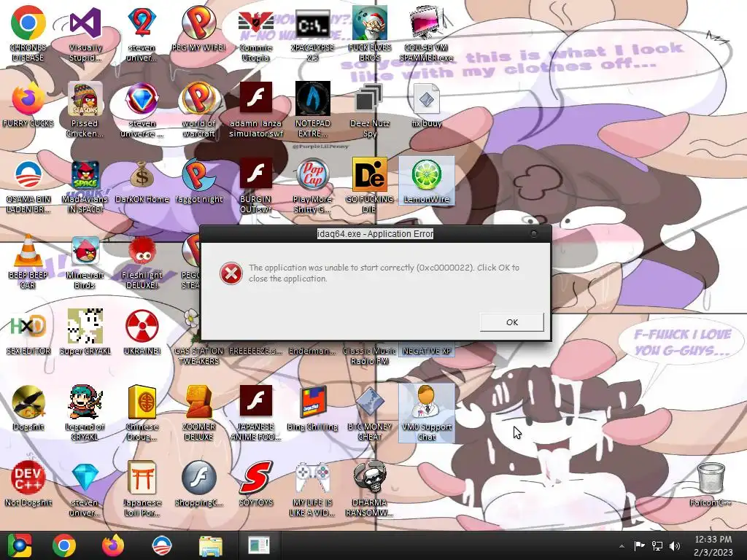Open the network status tray icon

tap(657, 545)
